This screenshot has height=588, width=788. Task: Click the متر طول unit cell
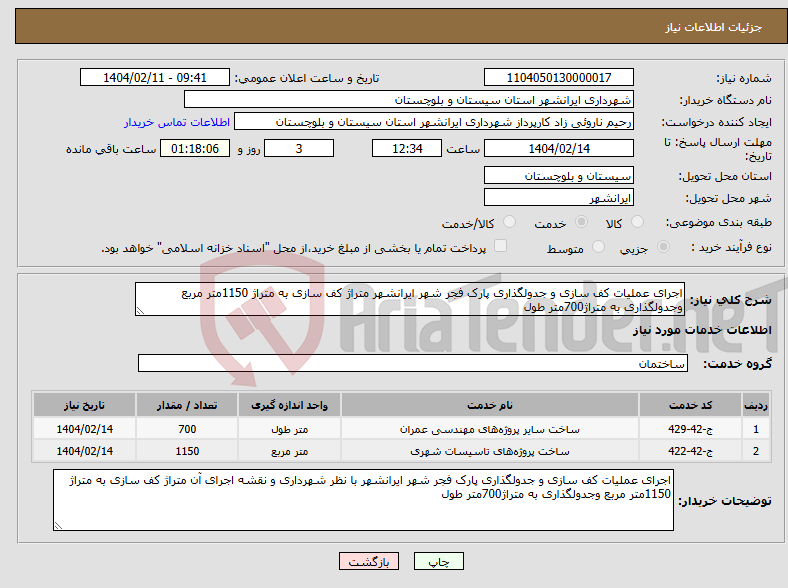click(x=289, y=429)
